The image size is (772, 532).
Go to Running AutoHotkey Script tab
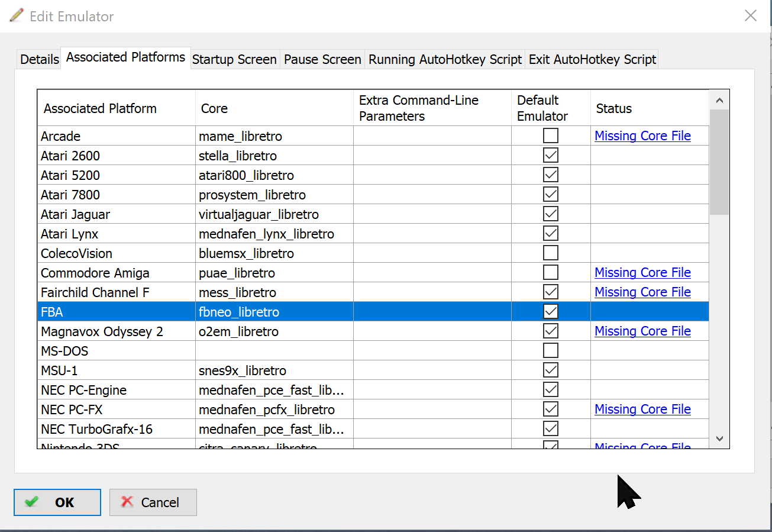pyautogui.click(x=445, y=59)
